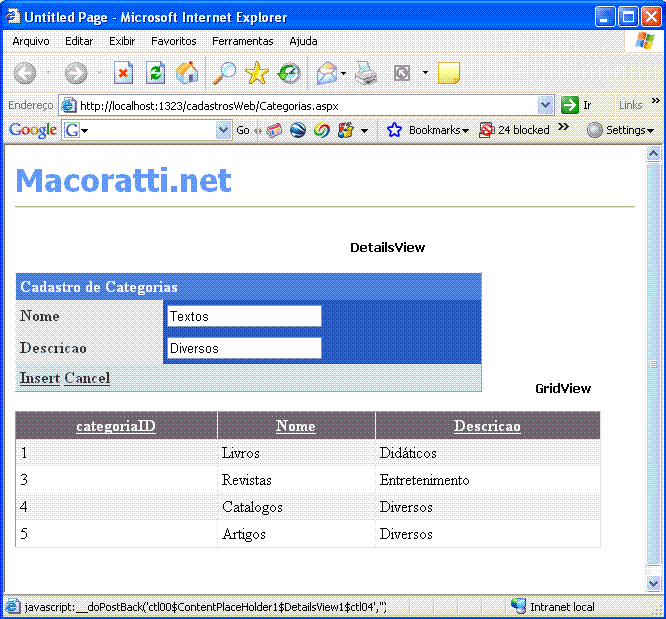Image resolution: width=666 pixels, height=619 pixels.
Task: Sort the grid by categoriaID header
Action: pyautogui.click(x=116, y=426)
